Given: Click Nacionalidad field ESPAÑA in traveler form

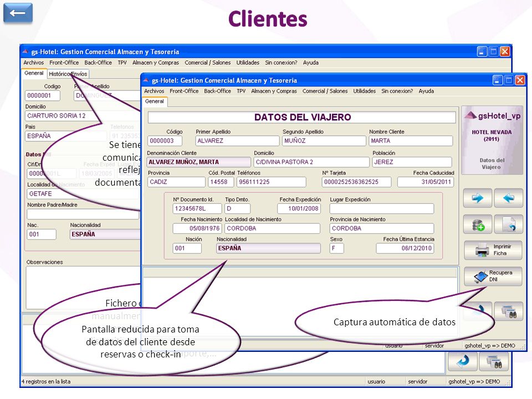Looking at the screenshot, I should point(268,248).
